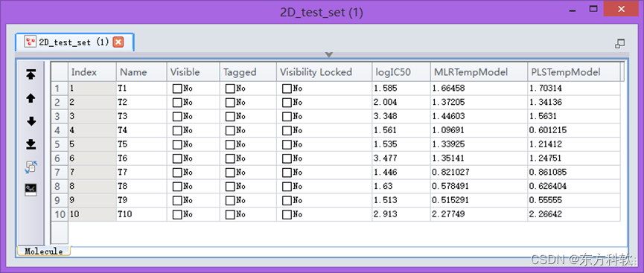Click the PLSTempModel column header
This screenshot has width=644, height=273.
tap(574, 72)
